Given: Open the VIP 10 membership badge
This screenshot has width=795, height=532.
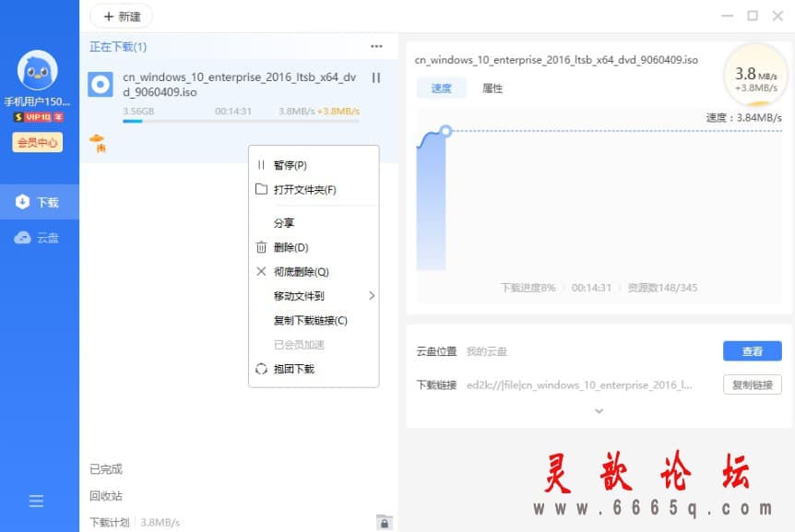Looking at the screenshot, I should [x=39, y=117].
